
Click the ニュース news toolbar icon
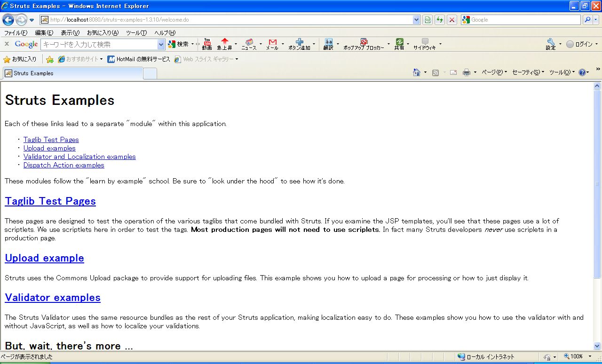click(x=249, y=44)
